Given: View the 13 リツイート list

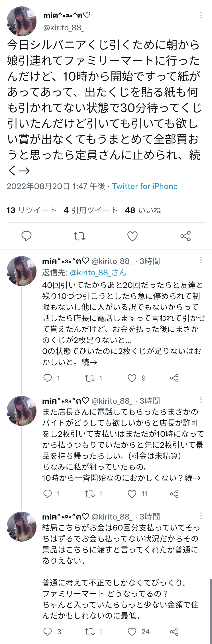Looking at the screenshot, I should coord(31,210).
